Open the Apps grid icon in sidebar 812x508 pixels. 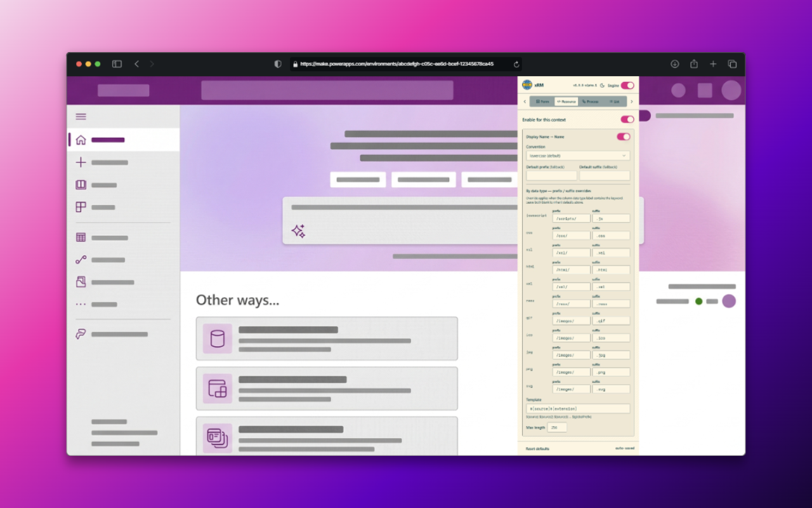[x=81, y=207]
